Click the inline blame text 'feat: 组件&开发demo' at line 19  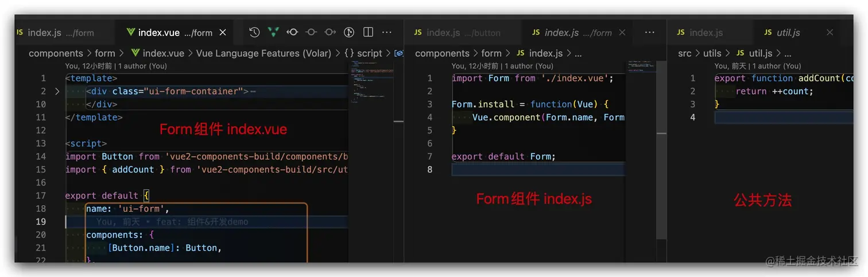click(x=202, y=222)
